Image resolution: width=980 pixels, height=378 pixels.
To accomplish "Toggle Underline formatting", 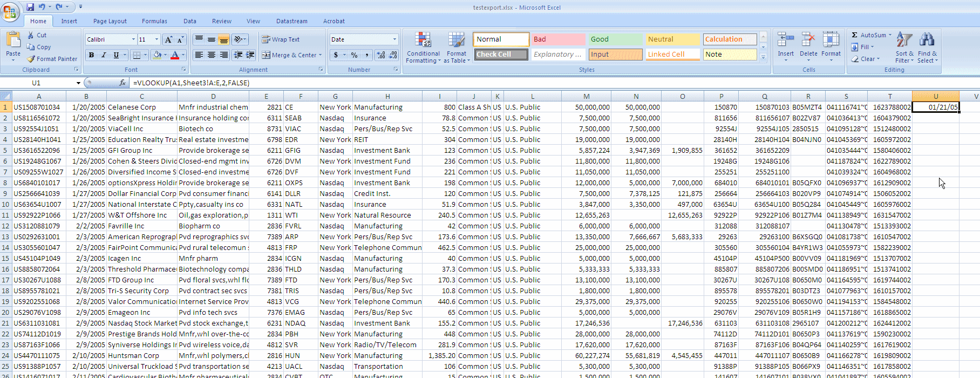I will 116,55.
